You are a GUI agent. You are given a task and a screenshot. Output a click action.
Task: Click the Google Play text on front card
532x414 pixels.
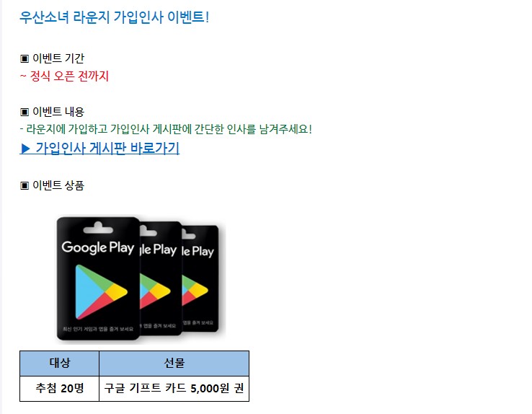click(98, 247)
